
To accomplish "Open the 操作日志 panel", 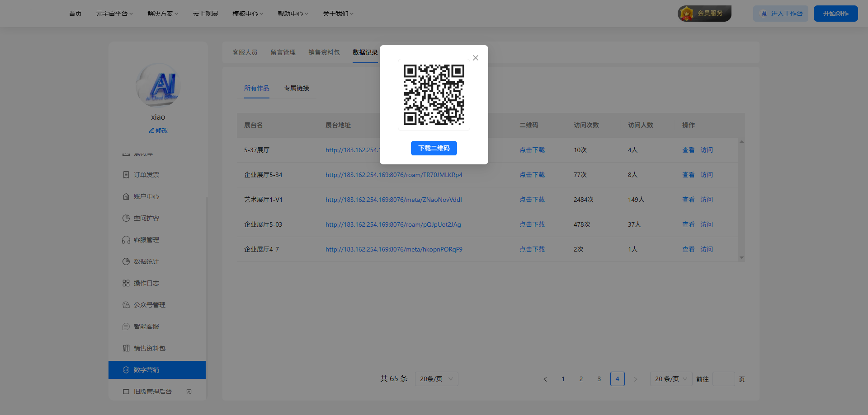I will click(146, 283).
